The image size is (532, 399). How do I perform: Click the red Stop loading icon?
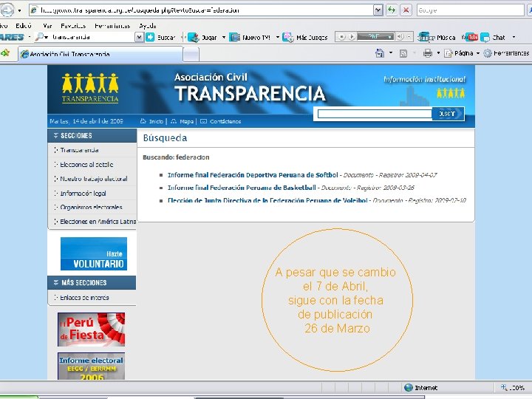point(406,10)
